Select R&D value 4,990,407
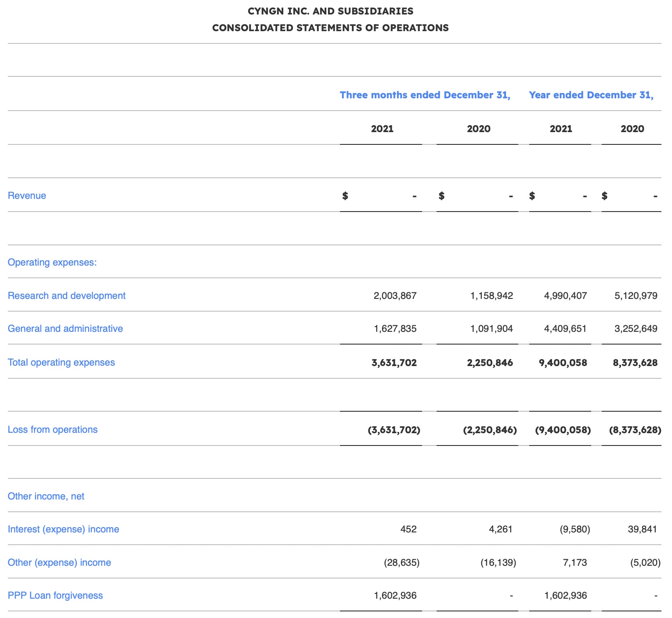The height and width of the screenshot is (618, 672). point(565,296)
